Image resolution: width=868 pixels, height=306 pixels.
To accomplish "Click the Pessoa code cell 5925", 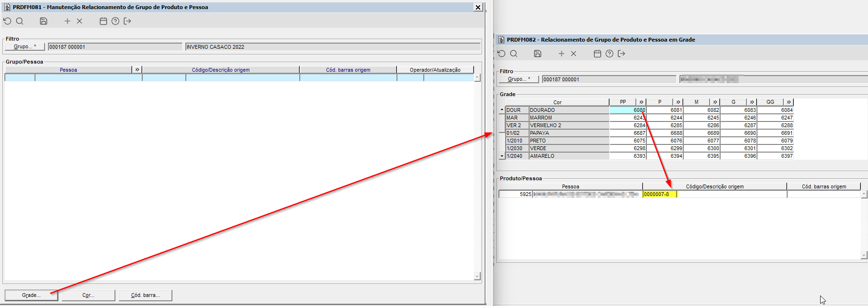I will click(x=516, y=194).
